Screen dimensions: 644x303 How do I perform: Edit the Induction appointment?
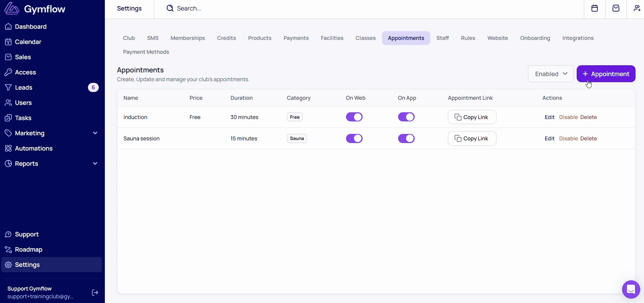[x=550, y=117]
